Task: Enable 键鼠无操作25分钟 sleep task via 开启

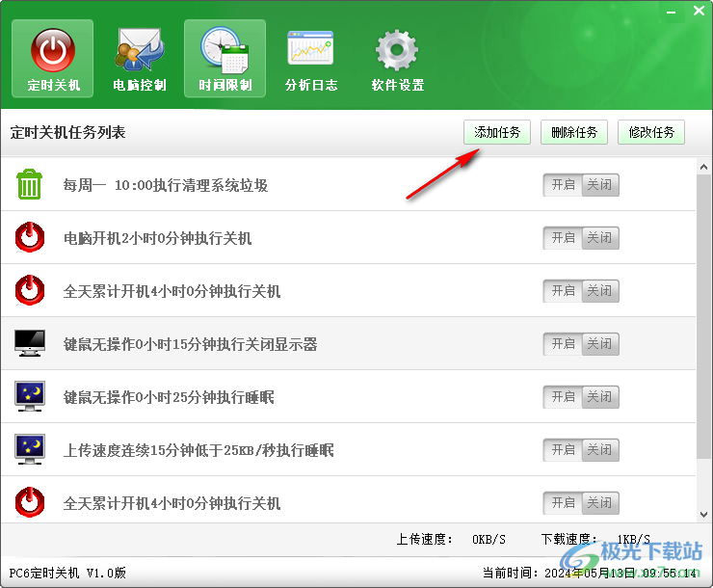Action: [x=563, y=397]
